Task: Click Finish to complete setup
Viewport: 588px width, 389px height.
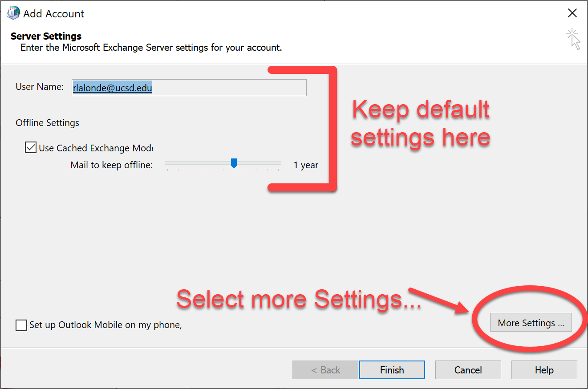Action: pos(392,370)
